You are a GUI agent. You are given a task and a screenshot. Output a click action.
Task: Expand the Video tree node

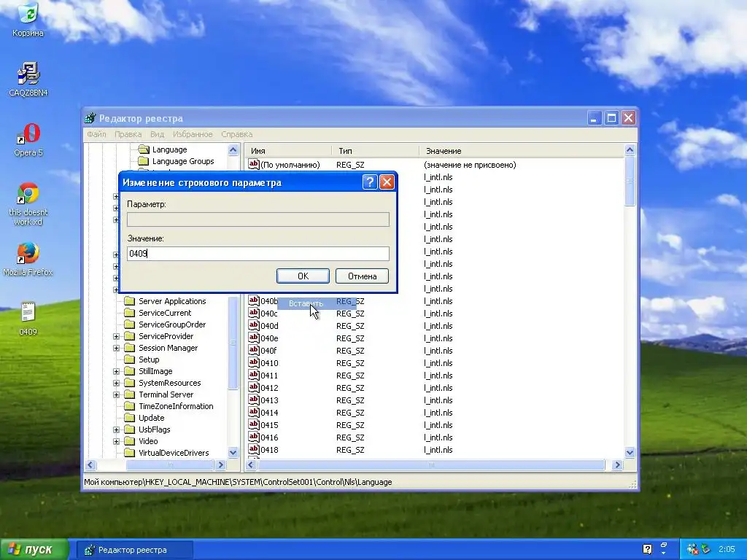coord(116,441)
